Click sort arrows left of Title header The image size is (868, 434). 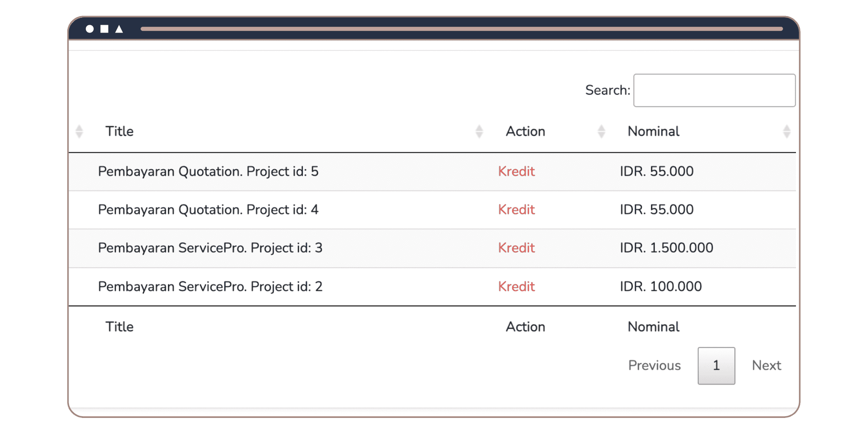(x=79, y=132)
